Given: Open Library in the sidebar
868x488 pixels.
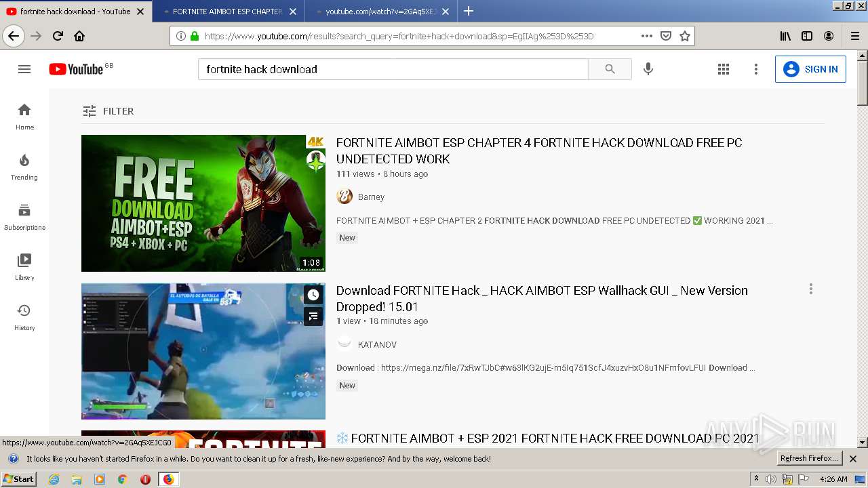Looking at the screenshot, I should pos(24,267).
